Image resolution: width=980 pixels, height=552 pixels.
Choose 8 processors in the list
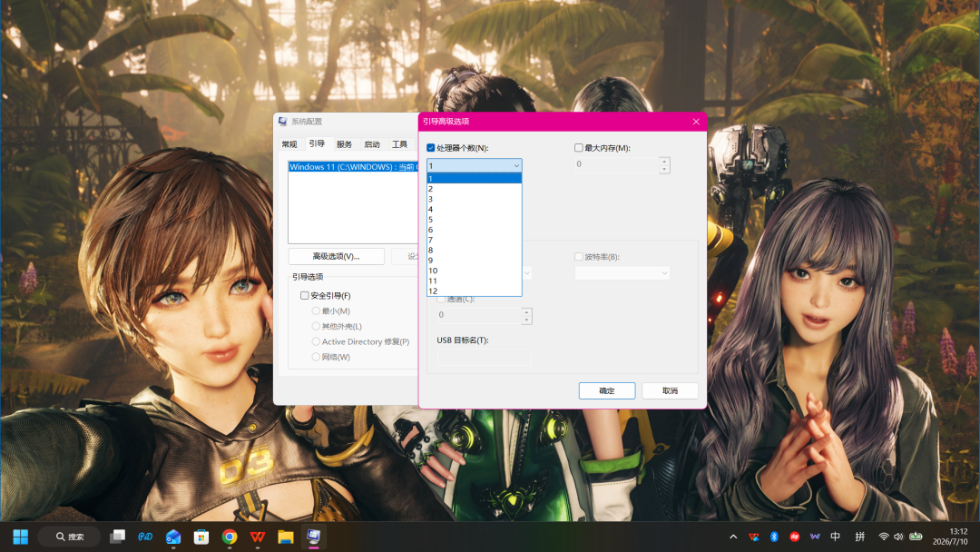475,250
